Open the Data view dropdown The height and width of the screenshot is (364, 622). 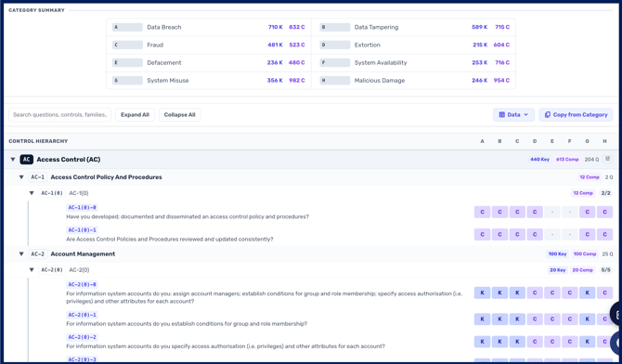tap(513, 115)
